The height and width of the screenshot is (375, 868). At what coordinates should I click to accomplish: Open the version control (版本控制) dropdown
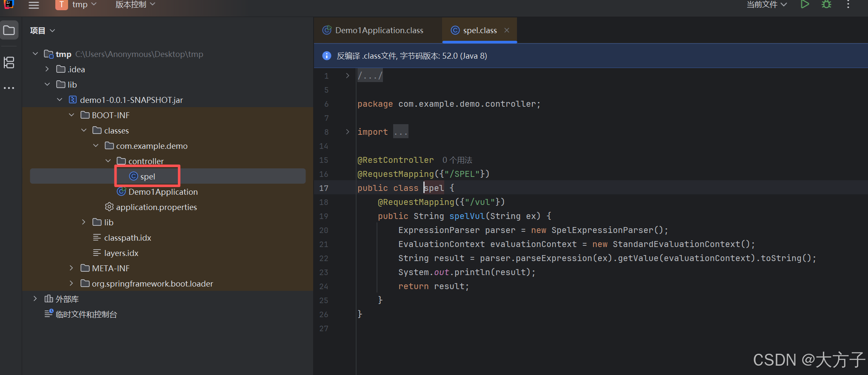[x=135, y=5]
